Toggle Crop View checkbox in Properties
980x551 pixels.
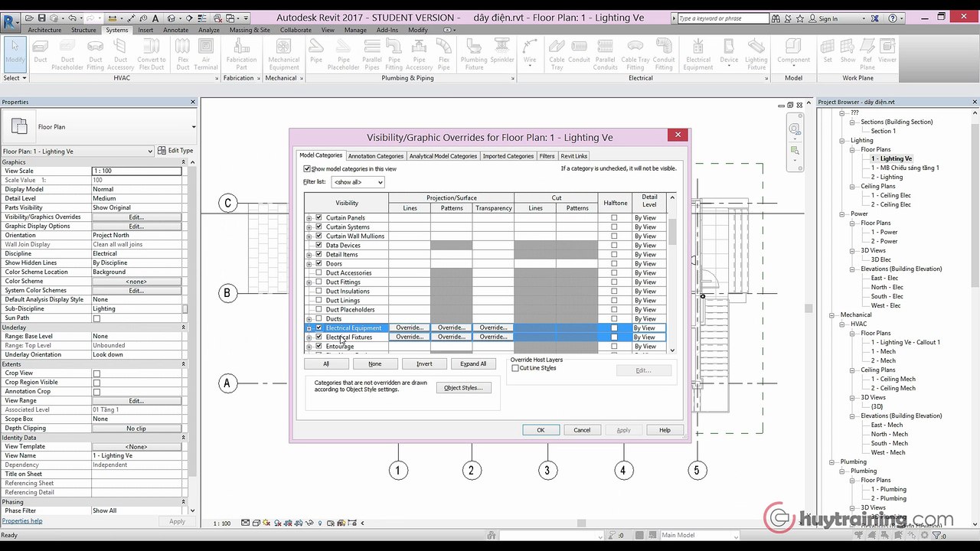96,373
